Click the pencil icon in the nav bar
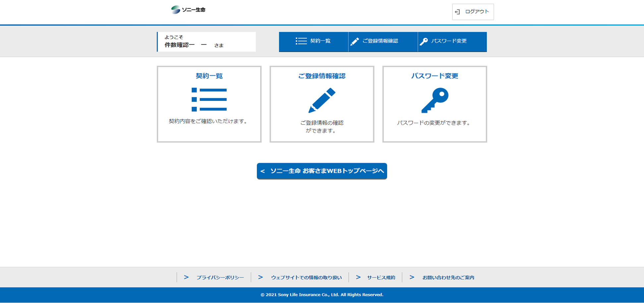This screenshot has height=303, width=644. pyautogui.click(x=355, y=41)
